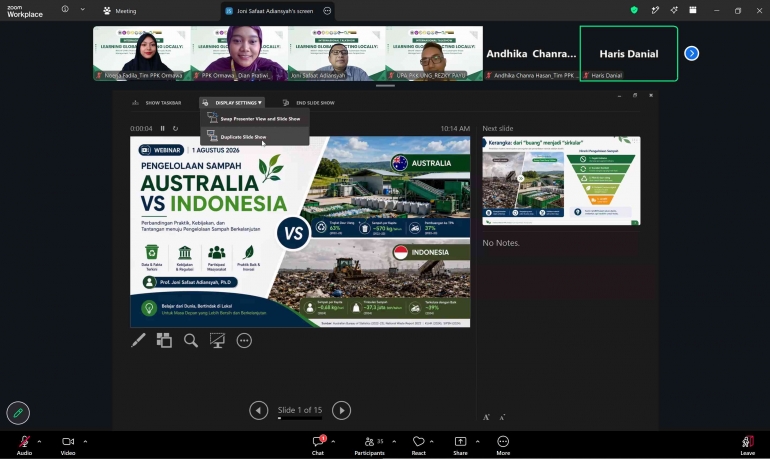770x459 pixels.
Task: Expand share options caret
Action: 477,442
